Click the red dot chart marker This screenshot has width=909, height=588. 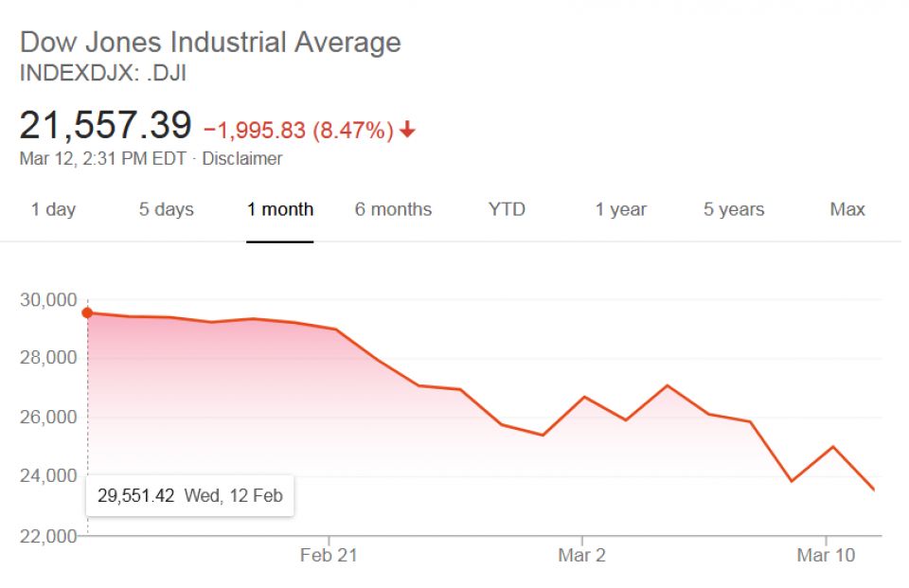tap(87, 312)
